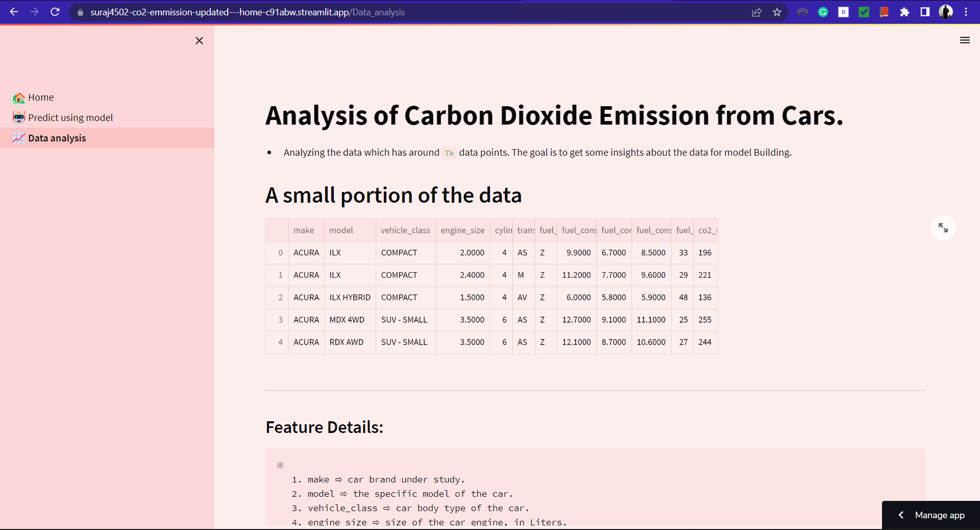The width and height of the screenshot is (980, 530).
Task: Toggle the sidebar closed with the X
Action: (199, 41)
